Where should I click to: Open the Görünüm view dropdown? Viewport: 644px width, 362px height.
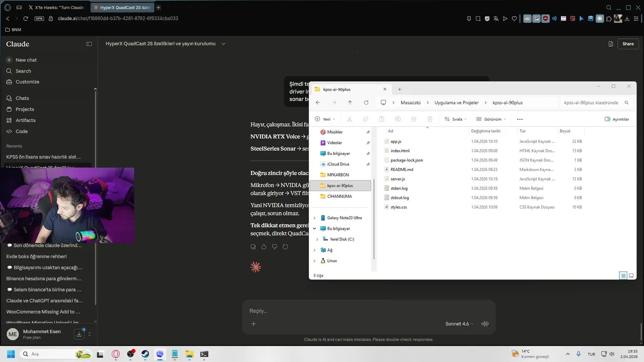pyautogui.click(x=492, y=119)
